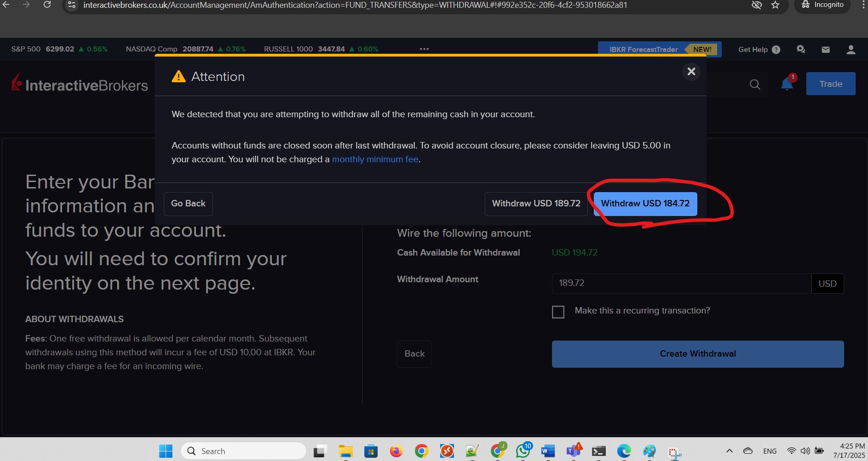868x461 pixels.
Task: Expand ticker bar three-dots menu
Action: [x=424, y=49]
